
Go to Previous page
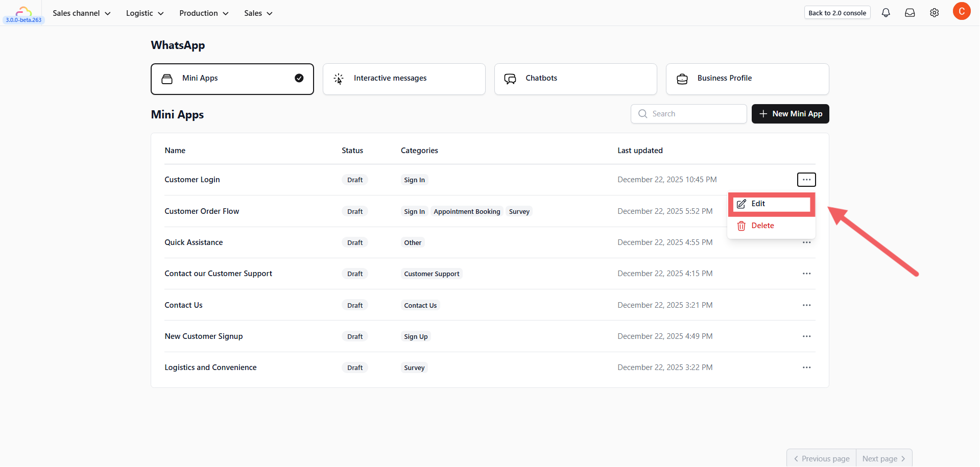[x=822, y=458]
